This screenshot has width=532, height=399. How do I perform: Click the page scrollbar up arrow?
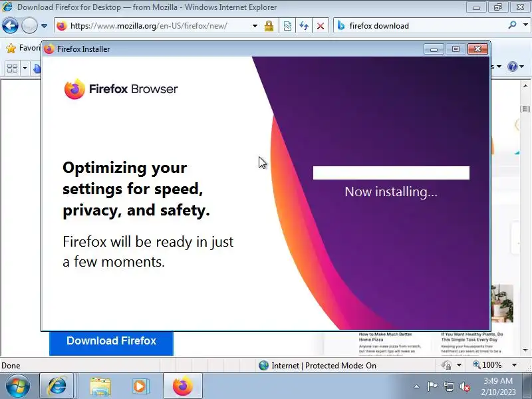pos(525,86)
